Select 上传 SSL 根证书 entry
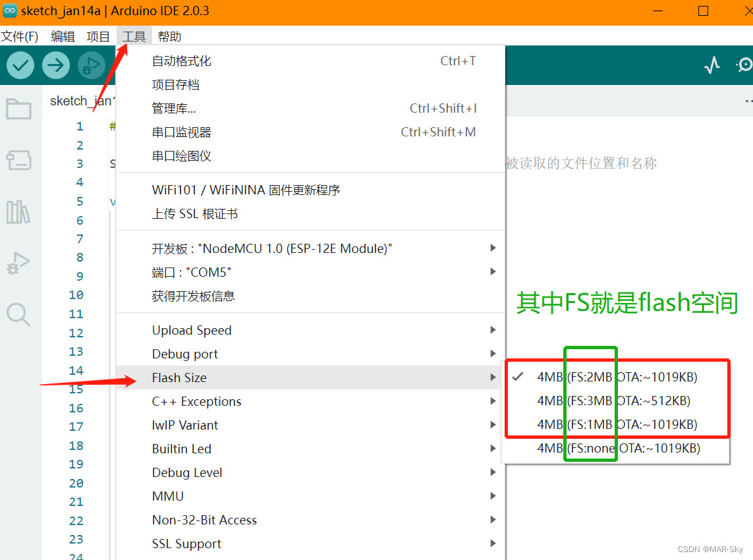Viewport: 753px width, 560px height. (x=311, y=213)
